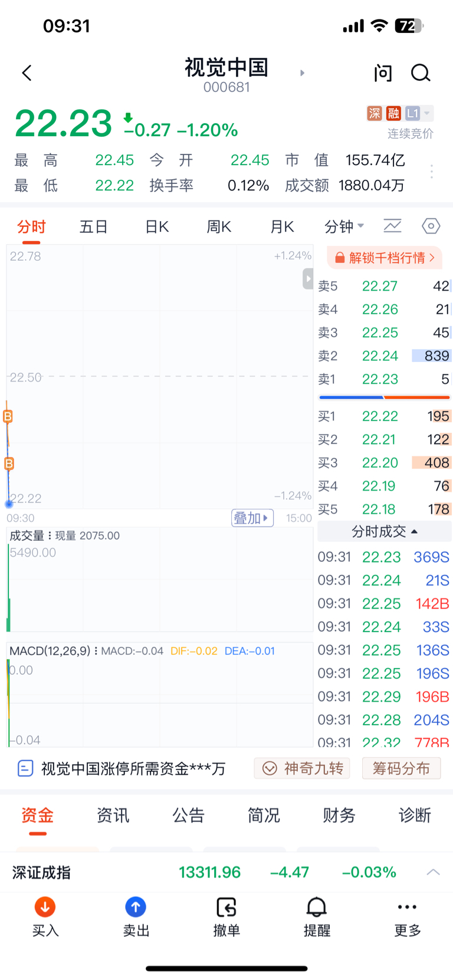Switch to next stock with title arrow

click(x=302, y=73)
